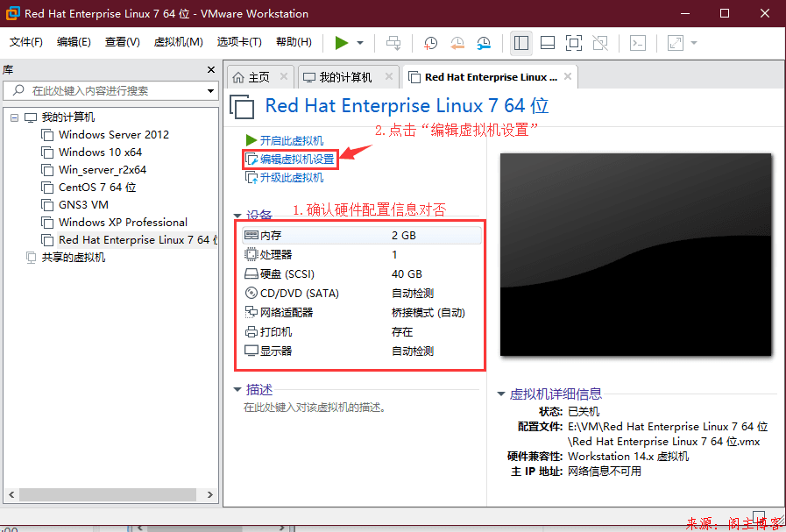Select the 内存 device row
Screen dimensions: 786x532
tap(362, 236)
